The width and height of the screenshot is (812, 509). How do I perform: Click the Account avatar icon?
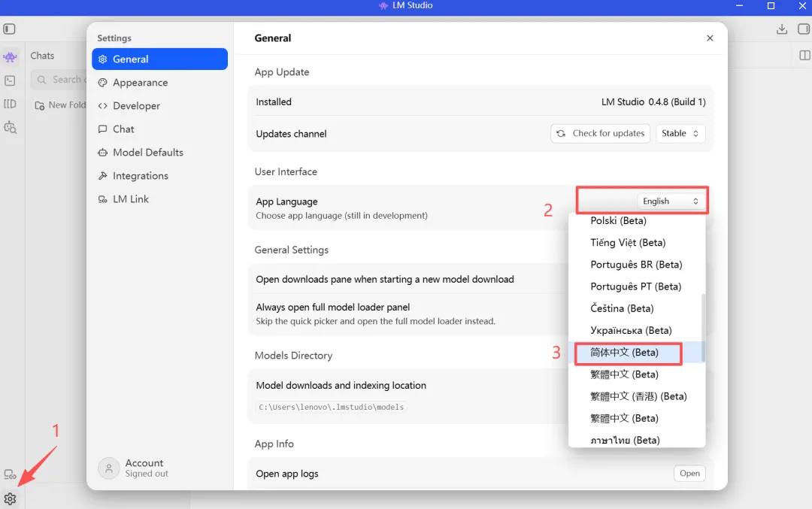[109, 468]
